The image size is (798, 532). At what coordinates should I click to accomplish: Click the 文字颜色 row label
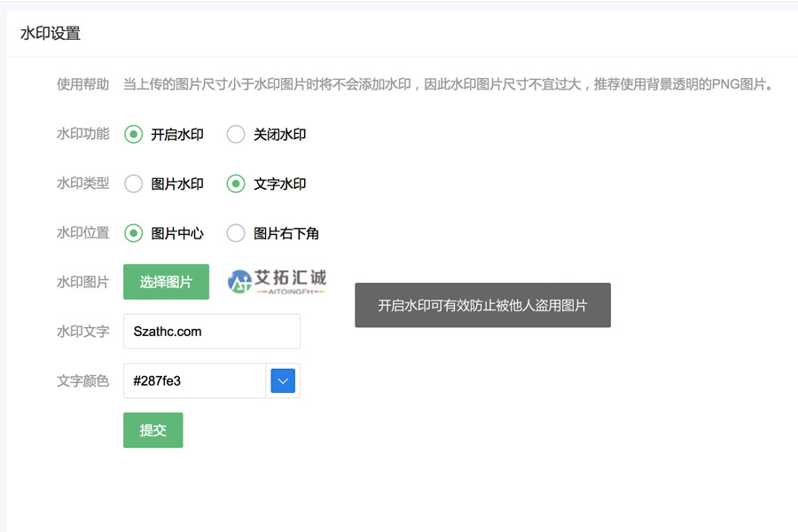(x=82, y=380)
